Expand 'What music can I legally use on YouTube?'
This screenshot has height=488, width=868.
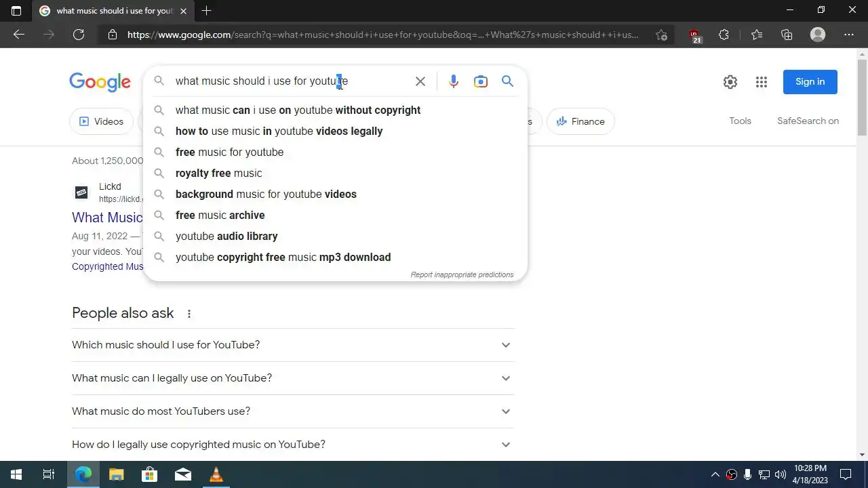pos(293,378)
